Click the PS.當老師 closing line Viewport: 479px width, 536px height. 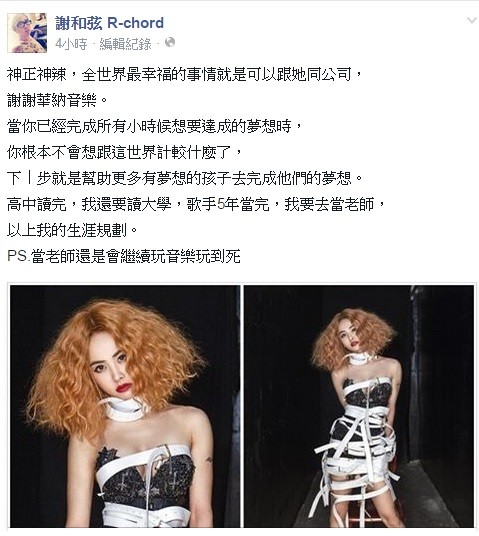124,256
